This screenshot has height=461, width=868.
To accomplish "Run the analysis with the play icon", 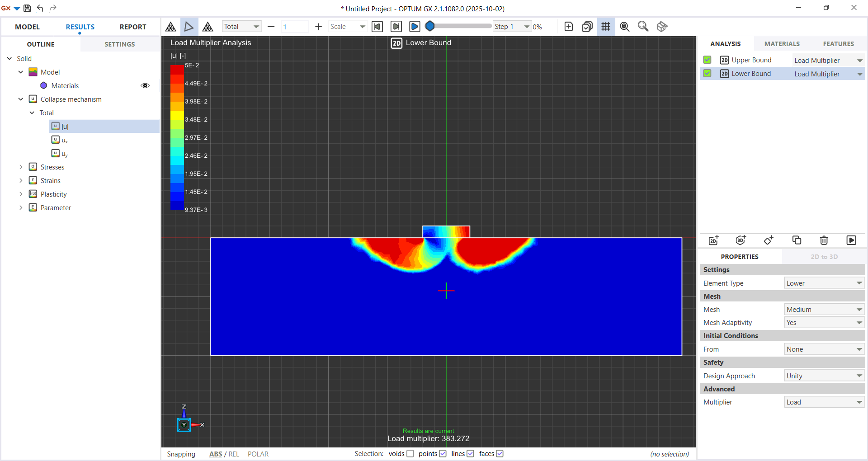I will pyautogui.click(x=852, y=240).
